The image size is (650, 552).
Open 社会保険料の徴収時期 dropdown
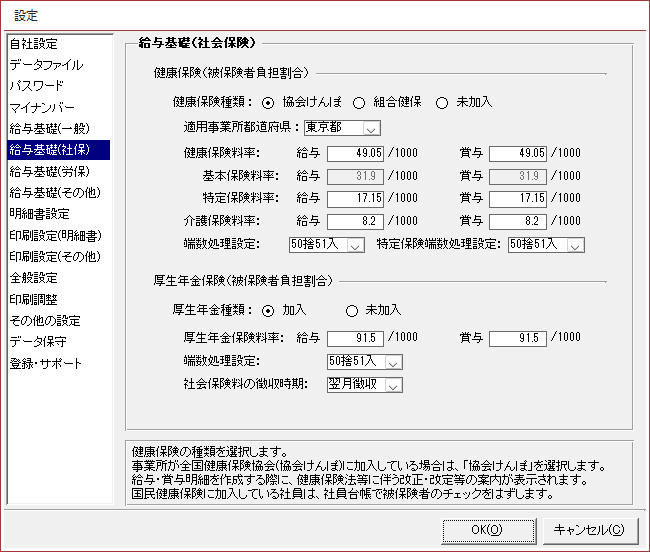pos(365,385)
